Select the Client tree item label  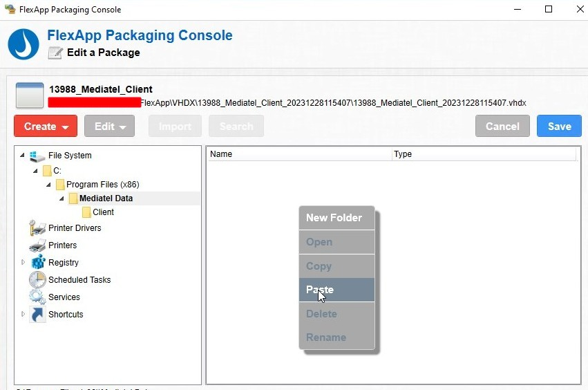click(x=103, y=212)
